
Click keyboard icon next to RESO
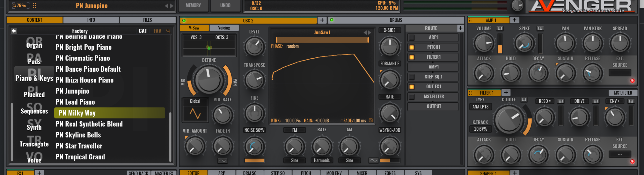[560, 101]
